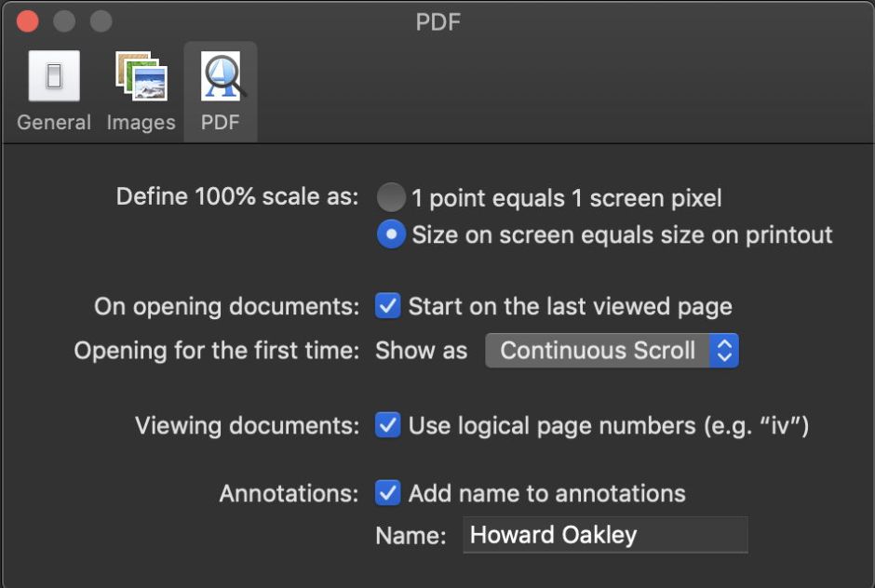Close the PDF preferences window
875x588 pixels.
[x=25, y=19]
